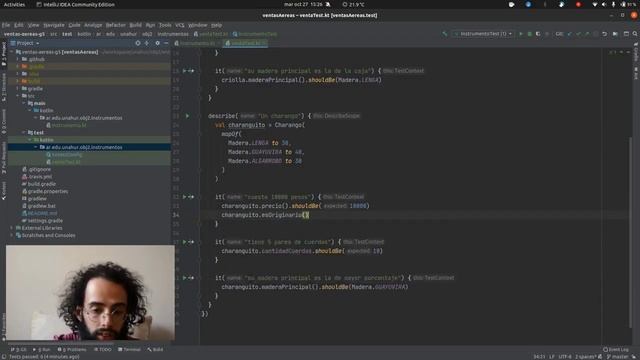The image size is (640, 360).
Task: Click the Debug icon in toolbar
Action: [x=529, y=34]
